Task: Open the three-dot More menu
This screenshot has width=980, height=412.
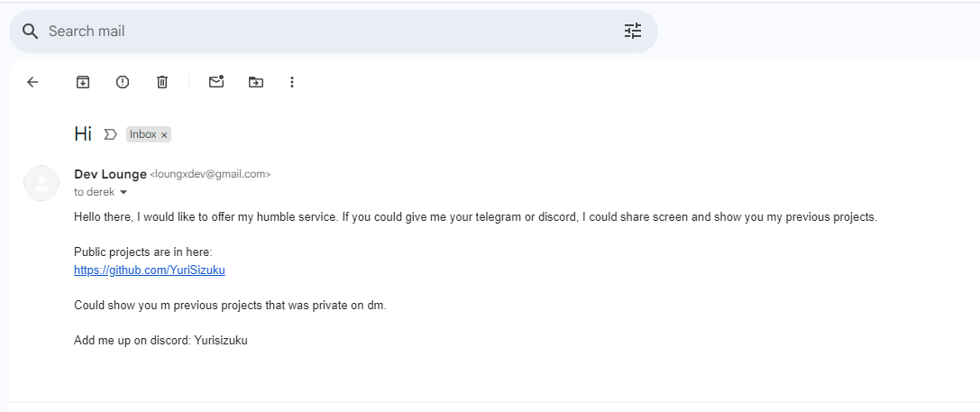Action: pos(291,82)
